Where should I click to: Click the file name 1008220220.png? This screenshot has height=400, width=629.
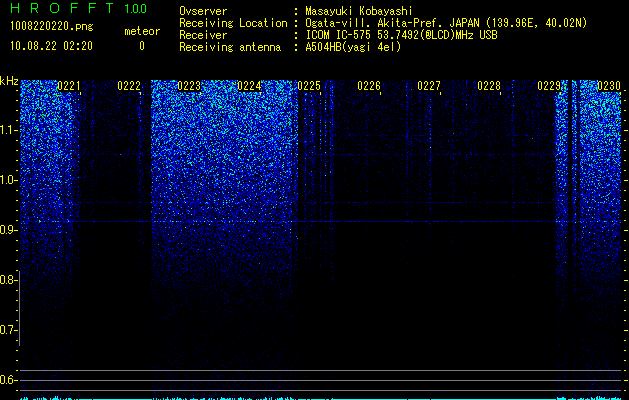click(x=52, y=27)
